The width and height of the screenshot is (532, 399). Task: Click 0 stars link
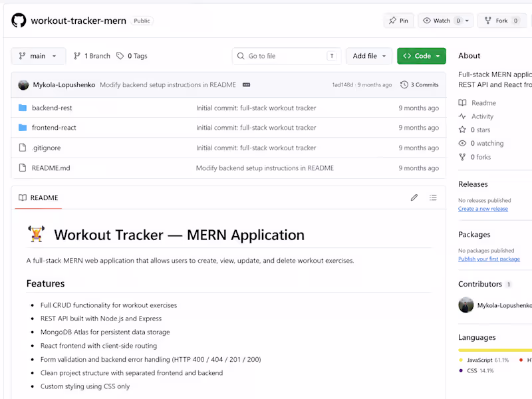click(480, 130)
